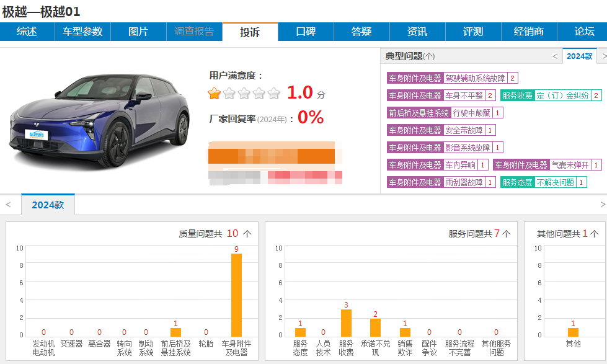Select 2024款 tab in 典型问题 panel
This screenshot has height=364, width=607.
(580, 56)
